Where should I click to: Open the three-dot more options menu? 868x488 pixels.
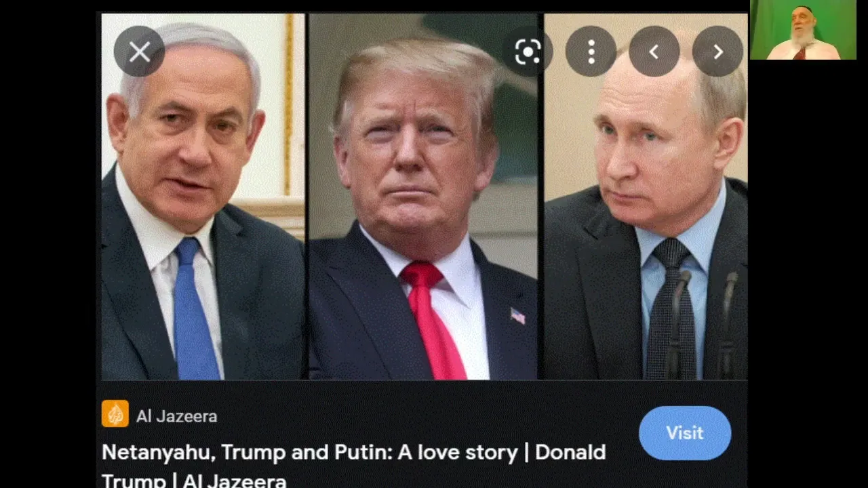591,52
